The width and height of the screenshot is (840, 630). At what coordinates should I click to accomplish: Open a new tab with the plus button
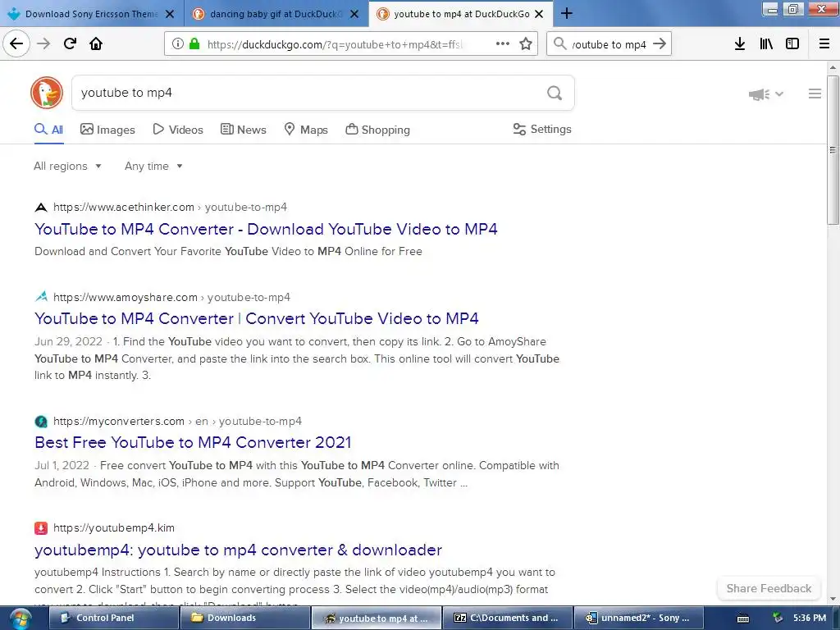567,13
